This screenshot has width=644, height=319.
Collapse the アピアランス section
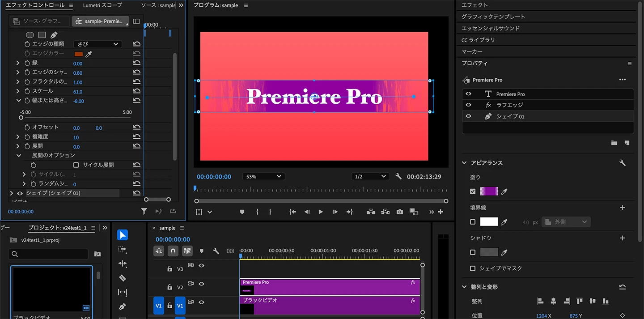[x=464, y=163]
